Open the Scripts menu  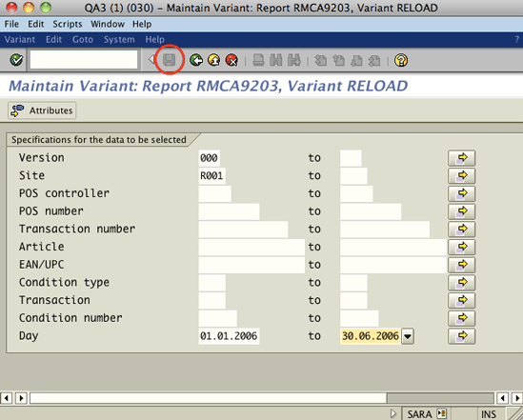point(68,24)
